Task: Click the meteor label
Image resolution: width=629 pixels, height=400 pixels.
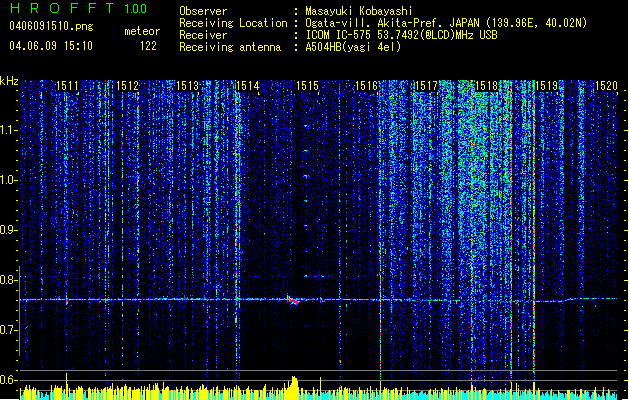Action: click(142, 31)
